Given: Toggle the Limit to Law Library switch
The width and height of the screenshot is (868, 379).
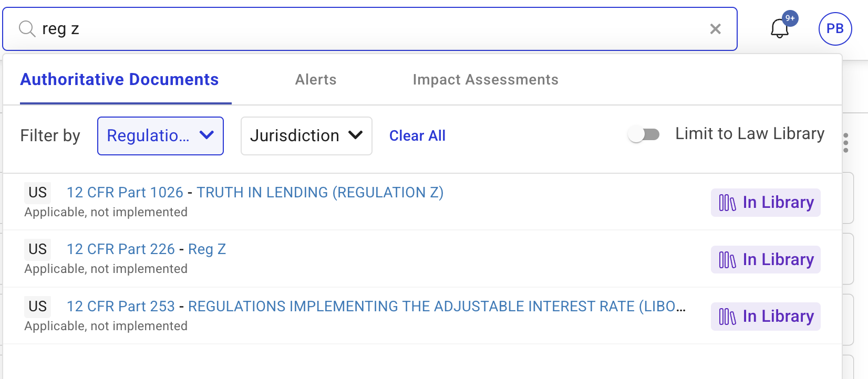Looking at the screenshot, I should (644, 135).
